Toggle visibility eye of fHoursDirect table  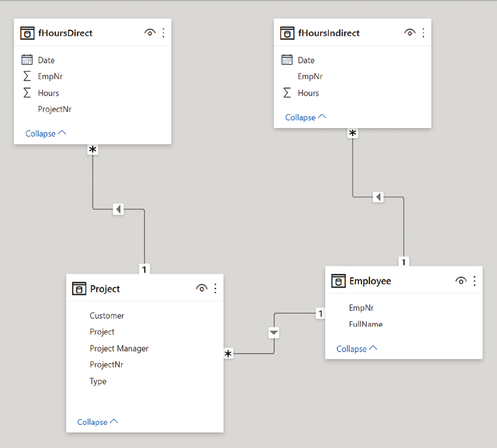tap(150, 33)
